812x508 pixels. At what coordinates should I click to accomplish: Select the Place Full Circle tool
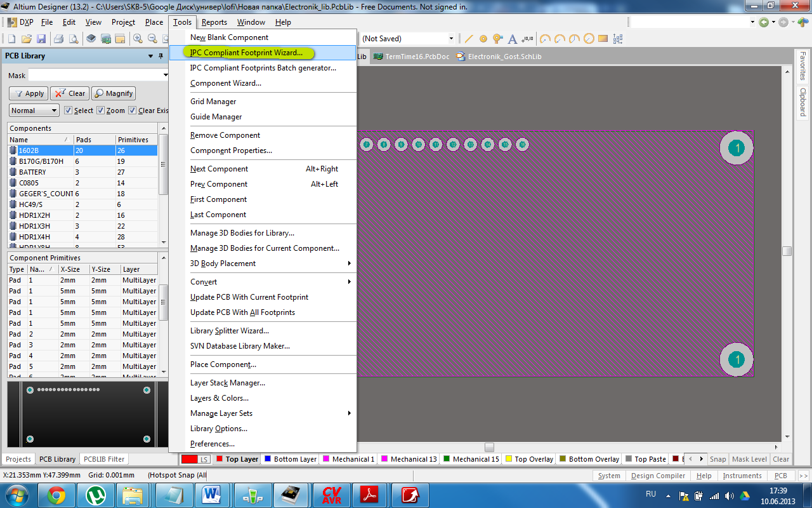tap(589, 39)
